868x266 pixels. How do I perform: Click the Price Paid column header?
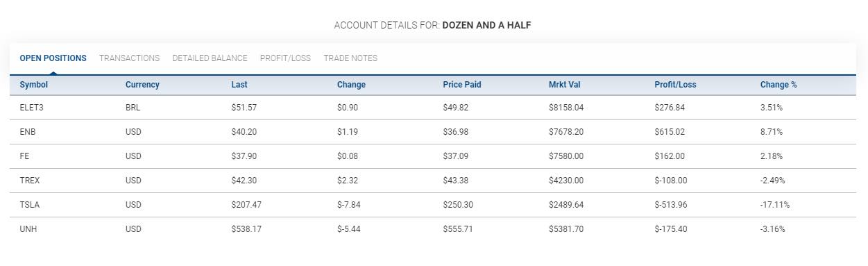click(462, 85)
